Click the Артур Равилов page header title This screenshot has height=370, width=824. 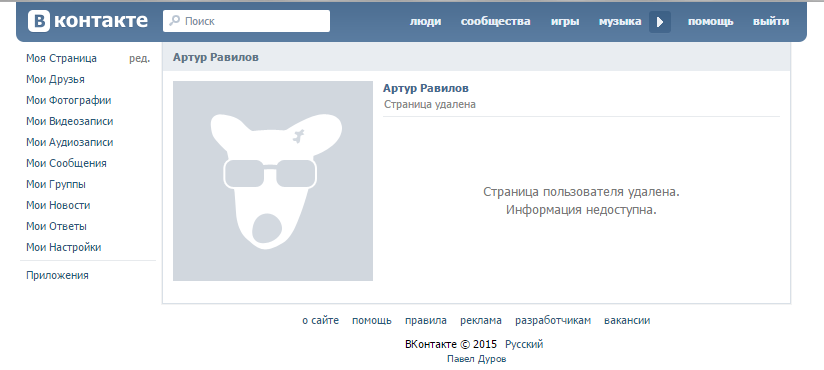click(x=215, y=57)
